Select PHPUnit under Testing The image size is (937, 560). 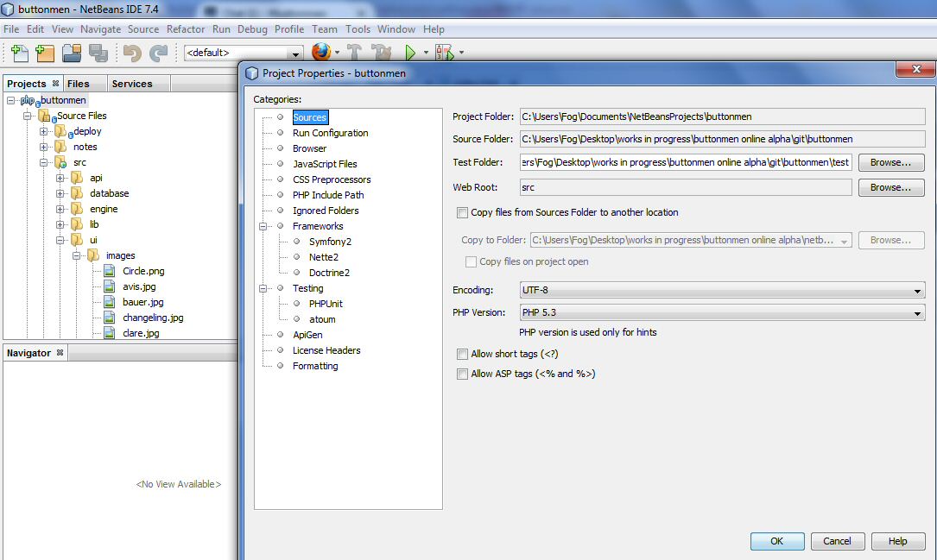point(326,304)
